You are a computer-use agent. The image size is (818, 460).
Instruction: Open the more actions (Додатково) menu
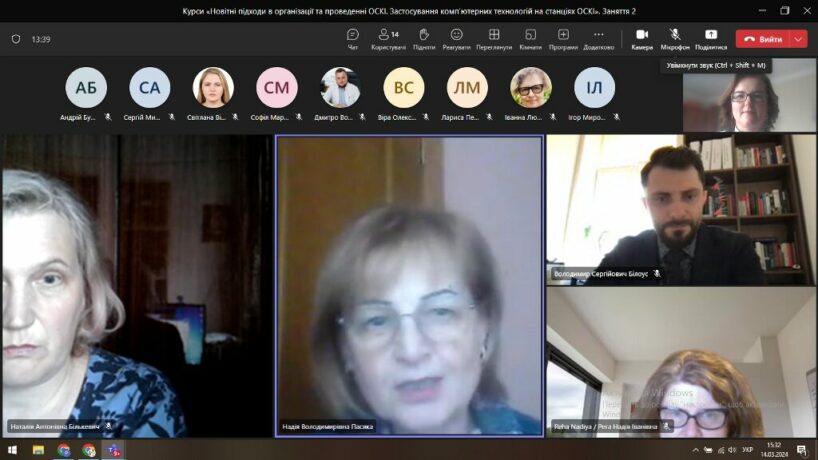598,38
